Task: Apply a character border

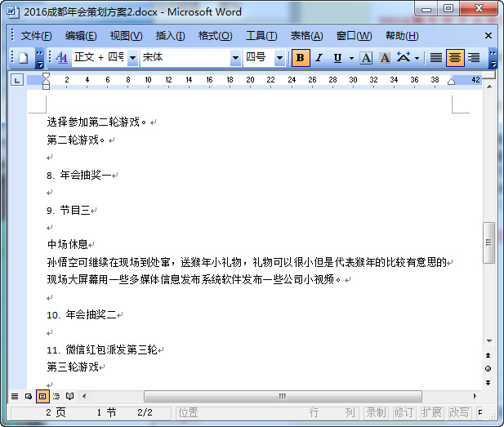Action: point(366,58)
